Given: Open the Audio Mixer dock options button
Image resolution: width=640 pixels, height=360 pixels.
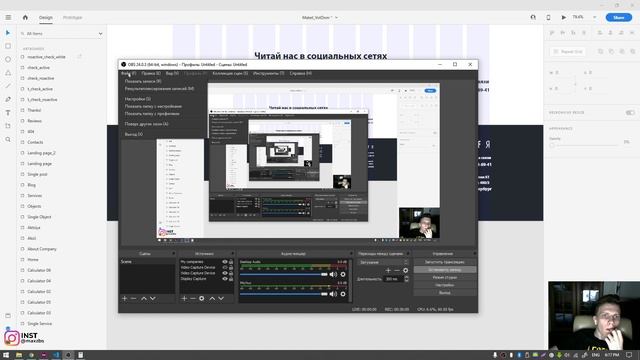Looking at the screenshot, I should point(351,254).
